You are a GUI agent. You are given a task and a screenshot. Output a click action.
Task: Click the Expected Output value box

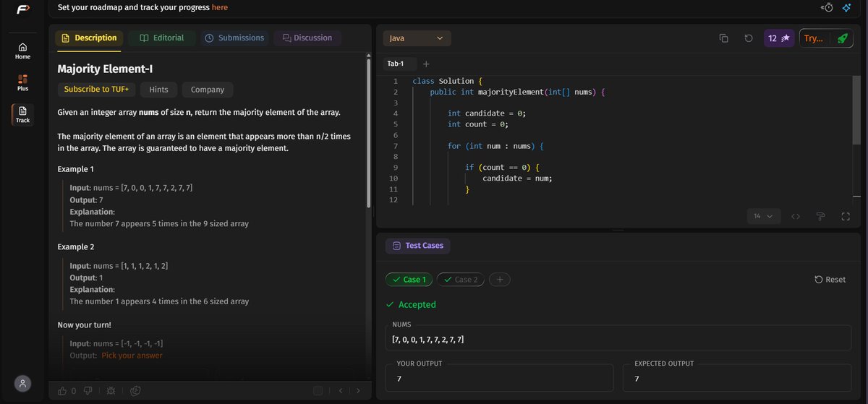click(x=737, y=378)
